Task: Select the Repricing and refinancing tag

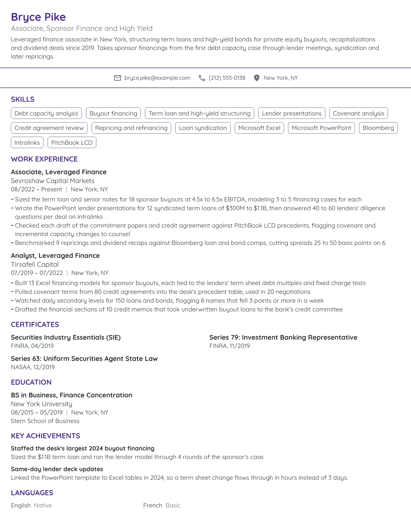Action: tap(131, 128)
